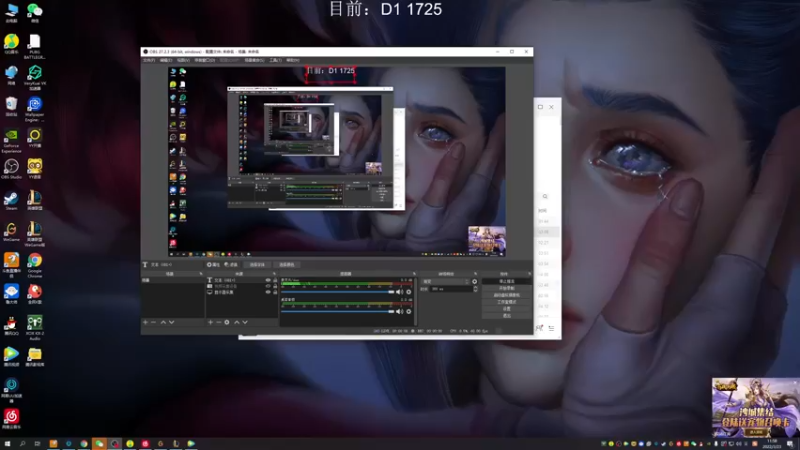
Task: Open Tencent QQ penguin desktop icon
Action: 11,324
